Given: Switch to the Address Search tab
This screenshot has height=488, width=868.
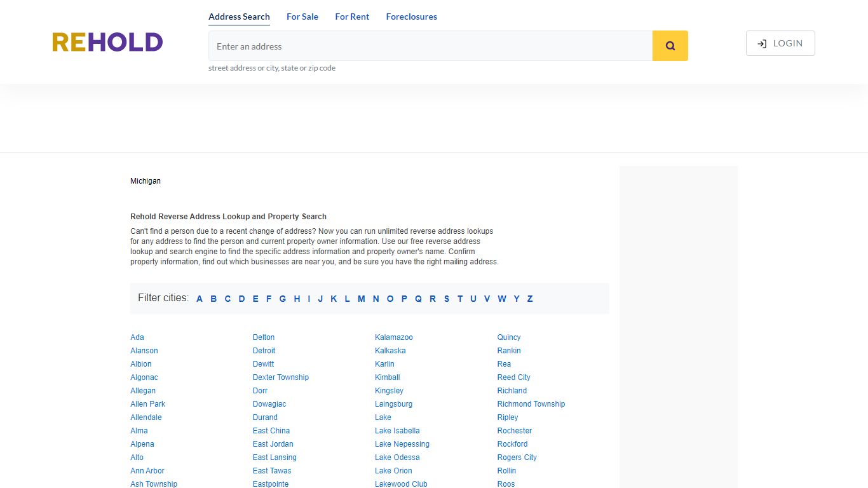Looking at the screenshot, I should tap(239, 17).
